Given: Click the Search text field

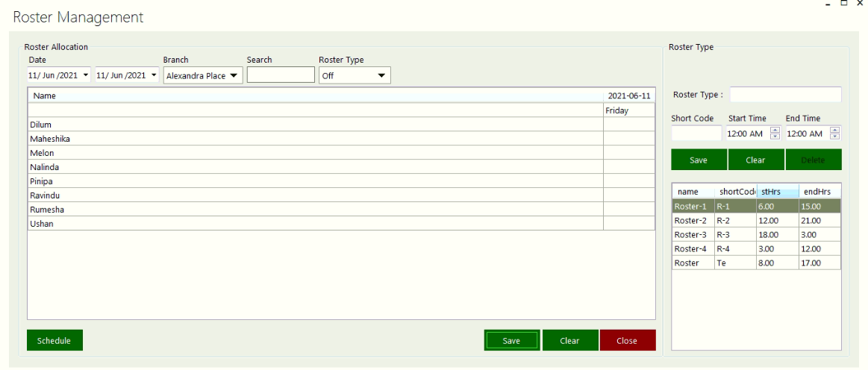Looking at the screenshot, I should point(281,75).
